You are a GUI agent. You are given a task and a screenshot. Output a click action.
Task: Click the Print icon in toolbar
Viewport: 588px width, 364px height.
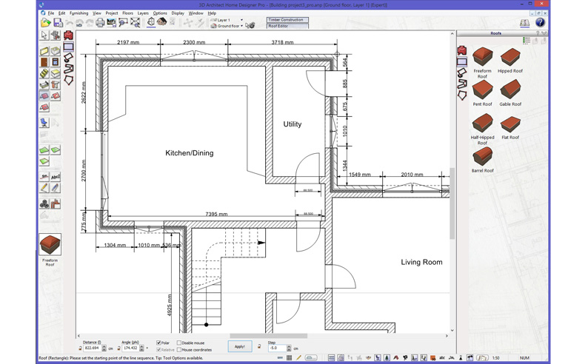100,23
